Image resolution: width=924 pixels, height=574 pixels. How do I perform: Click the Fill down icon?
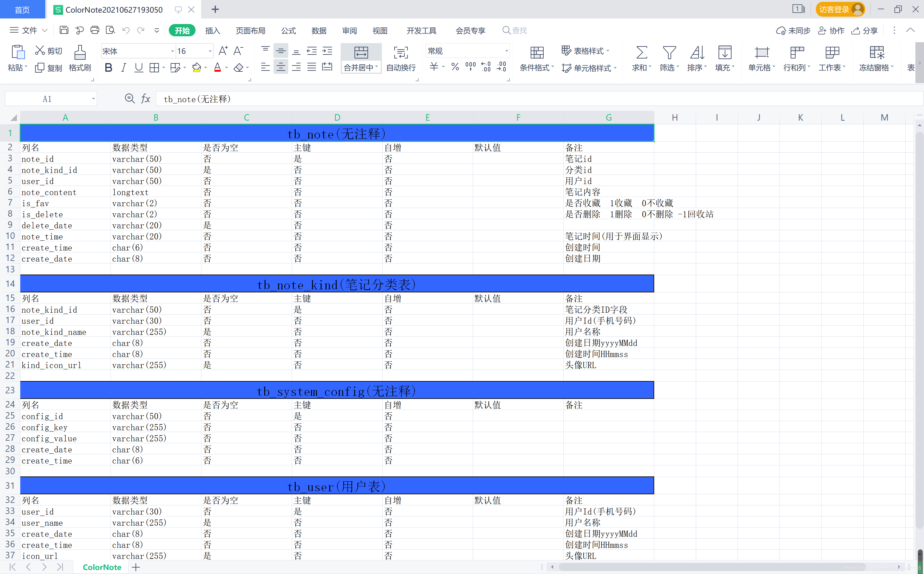(724, 52)
